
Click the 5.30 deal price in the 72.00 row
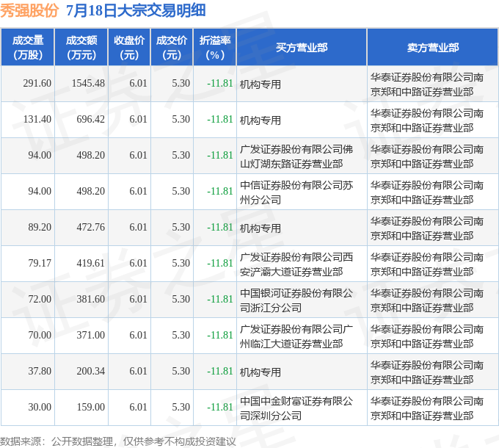pyautogui.click(x=181, y=300)
